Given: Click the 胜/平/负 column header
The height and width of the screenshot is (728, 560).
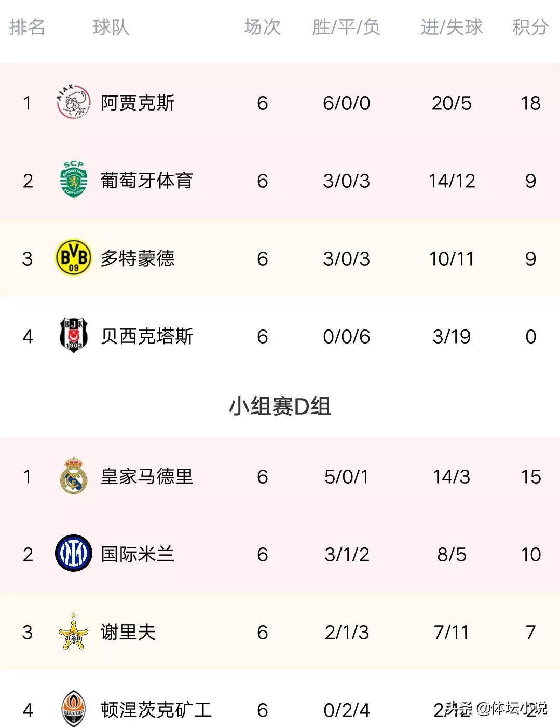Looking at the screenshot, I should click(x=346, y=27).
